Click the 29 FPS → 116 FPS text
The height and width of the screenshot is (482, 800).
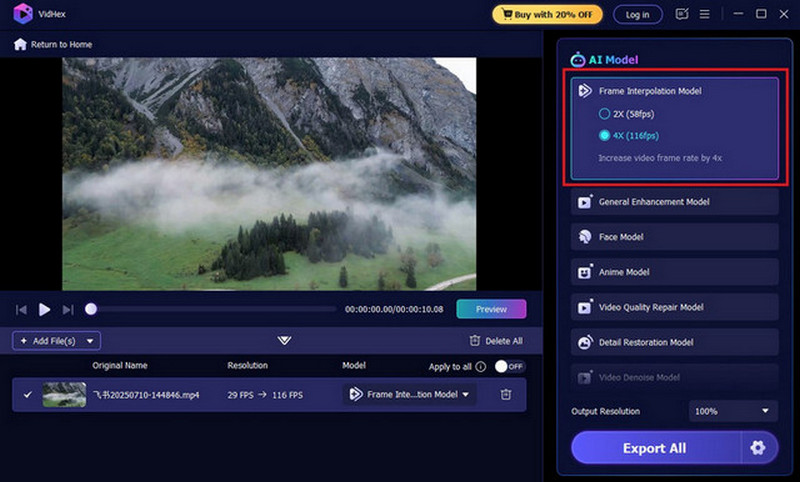point(265,395)
